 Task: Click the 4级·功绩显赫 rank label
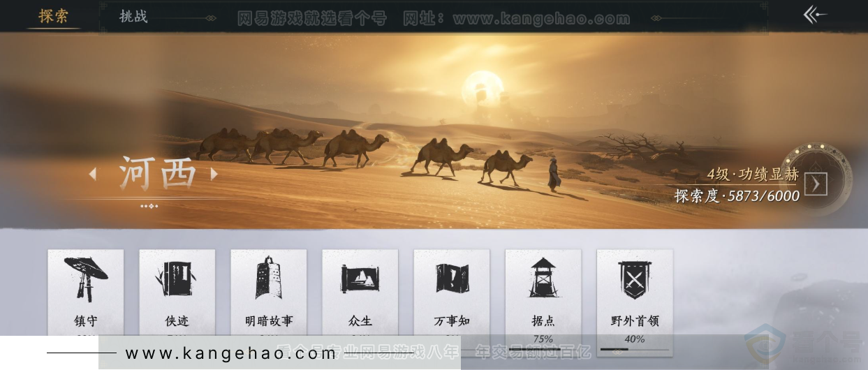point(752,174)
